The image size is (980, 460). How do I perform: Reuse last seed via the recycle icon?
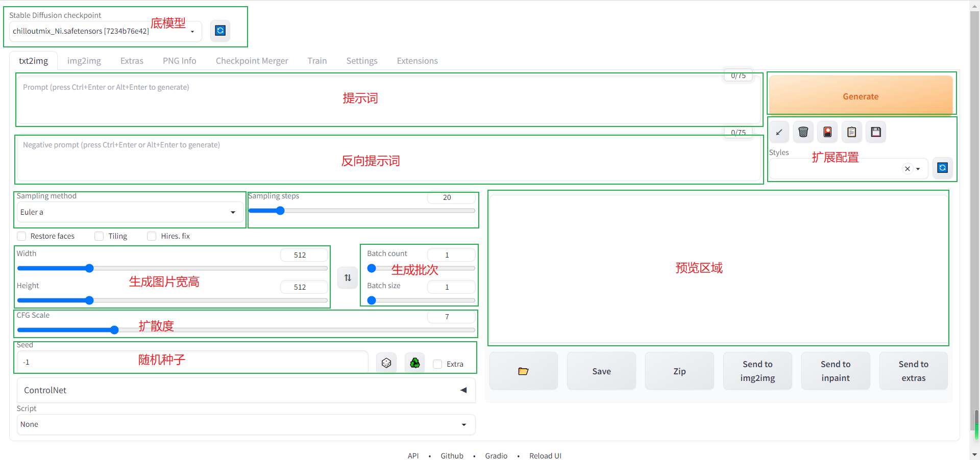click(x=414, y=363)
